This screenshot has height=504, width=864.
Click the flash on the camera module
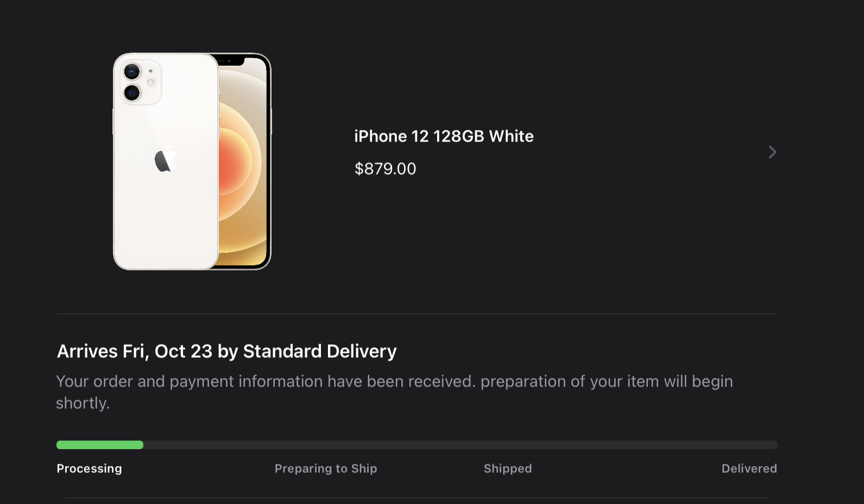tap(150, 83)
